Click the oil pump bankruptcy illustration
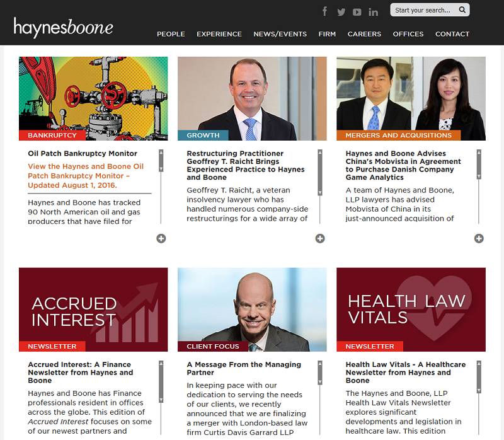The image size is (504, 440). pyautogui.click(x=93, y=98)
